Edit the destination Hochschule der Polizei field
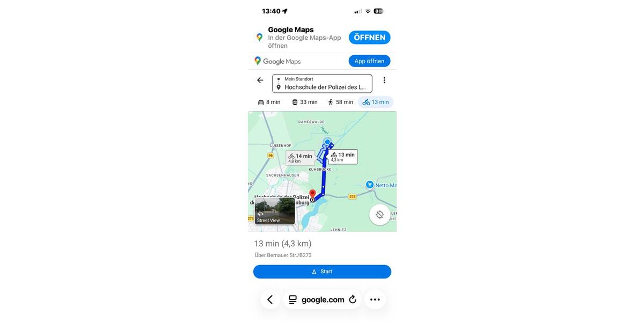644x322 pixels. click(x=324, y=87)
